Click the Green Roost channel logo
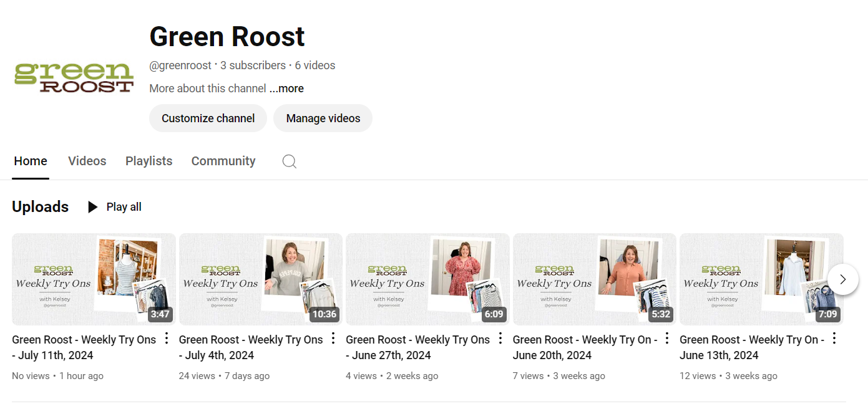The width and height of the screenshot is (868, 419). pyautogui.click(x=74, y=77)
